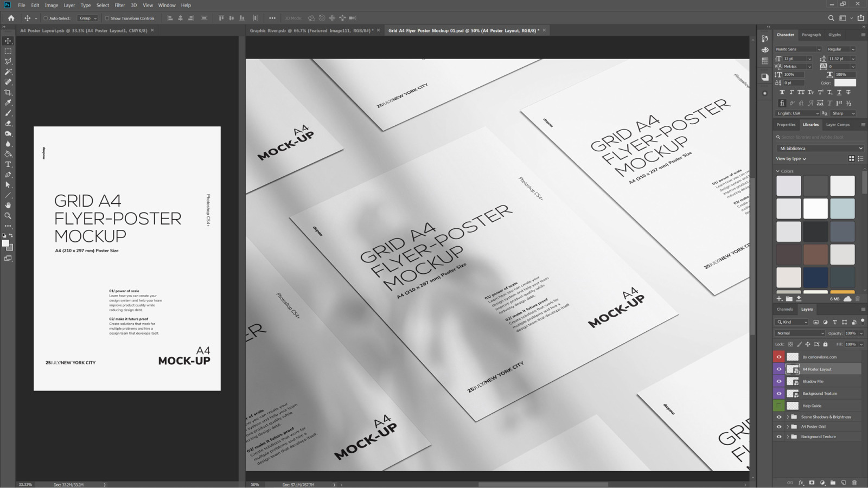This screenshot has width=868, height=488.
Task: Select the Crop tool
Action: click(x=8, y=92)
